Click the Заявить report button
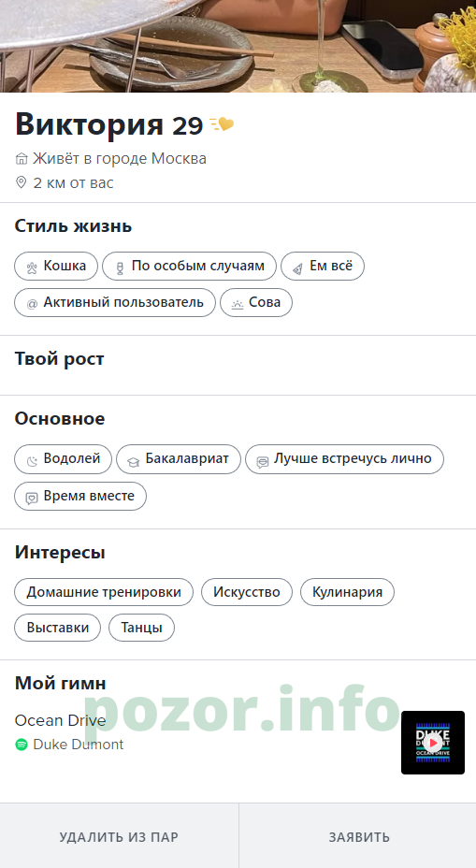This screenshot has width=476, height=868. [359, 837]
